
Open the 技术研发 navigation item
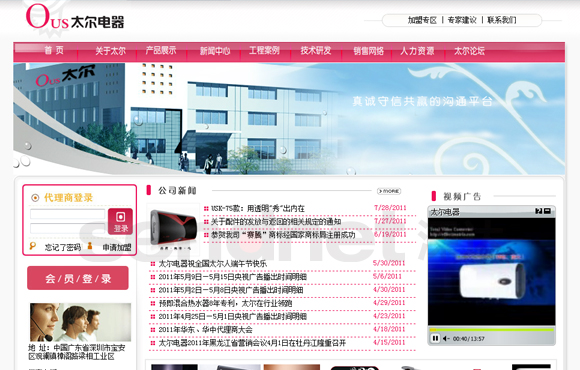pyautogui.click(x=316, y=50)
